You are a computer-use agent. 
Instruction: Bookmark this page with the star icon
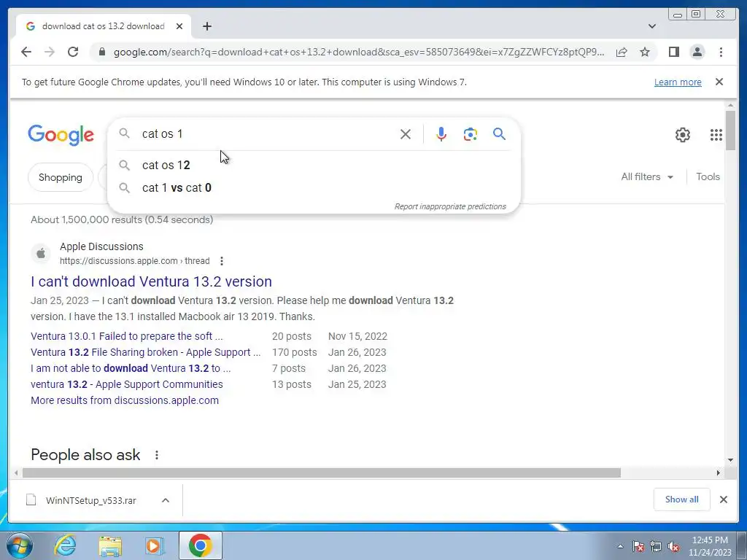point(645,52)
